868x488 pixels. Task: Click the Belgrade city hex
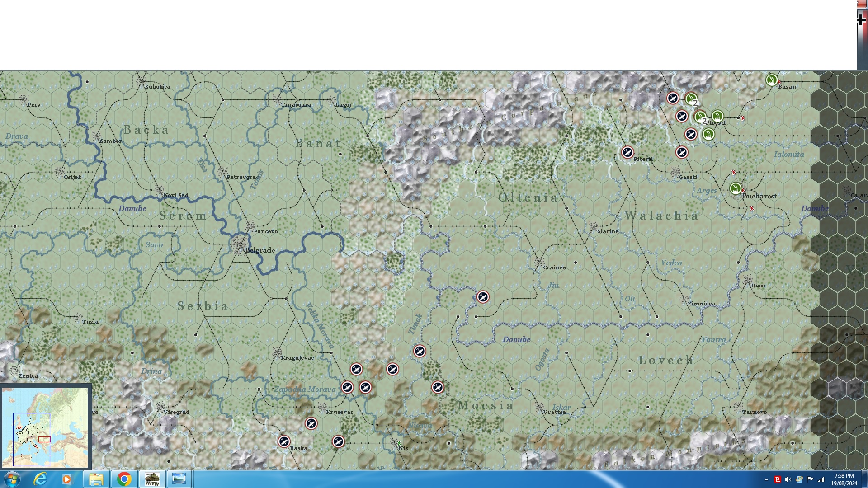tap(239, 244)
